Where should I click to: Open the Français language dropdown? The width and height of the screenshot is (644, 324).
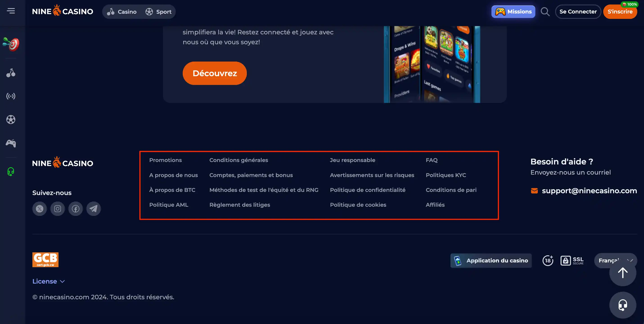coord(615,261)
